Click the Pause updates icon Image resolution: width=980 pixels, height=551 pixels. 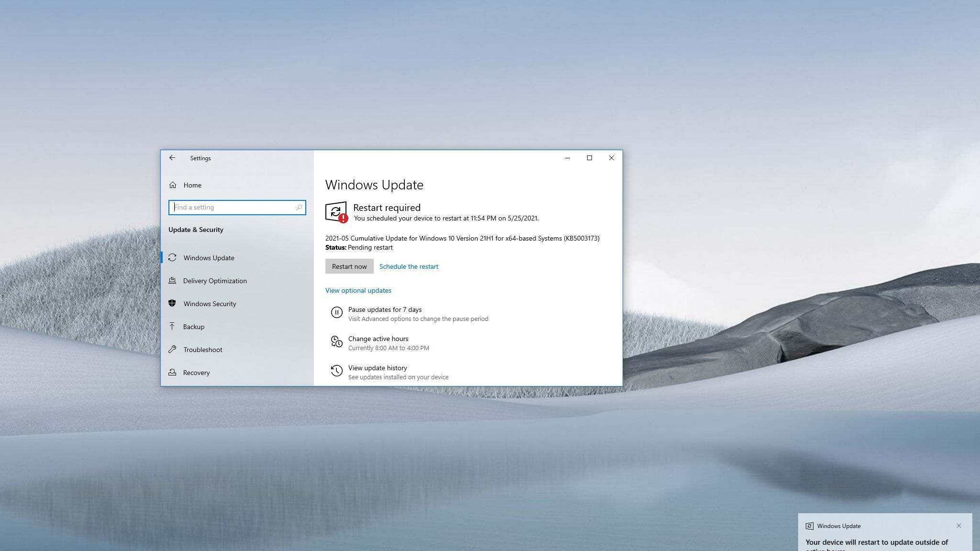click(336, 313)
